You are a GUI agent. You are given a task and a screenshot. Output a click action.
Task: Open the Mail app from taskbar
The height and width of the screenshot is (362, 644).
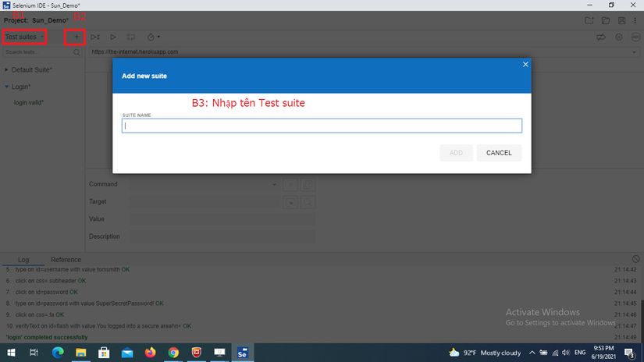(127, 353)
